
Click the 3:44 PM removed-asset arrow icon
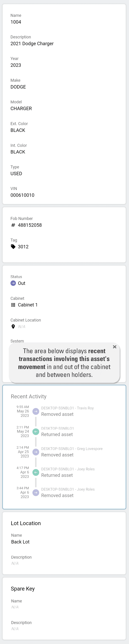pyautogui.click(x=36, y=492)
